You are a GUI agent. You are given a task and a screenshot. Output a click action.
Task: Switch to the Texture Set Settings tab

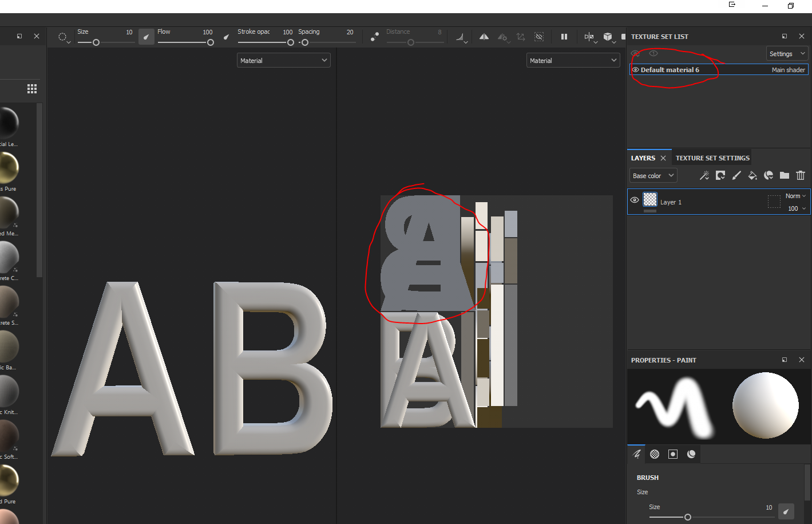point(712,157)
